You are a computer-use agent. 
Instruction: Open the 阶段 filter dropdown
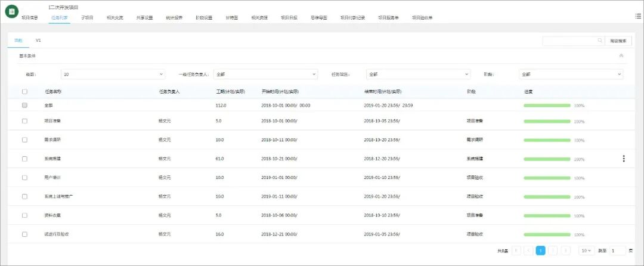(x=571, y=75)
